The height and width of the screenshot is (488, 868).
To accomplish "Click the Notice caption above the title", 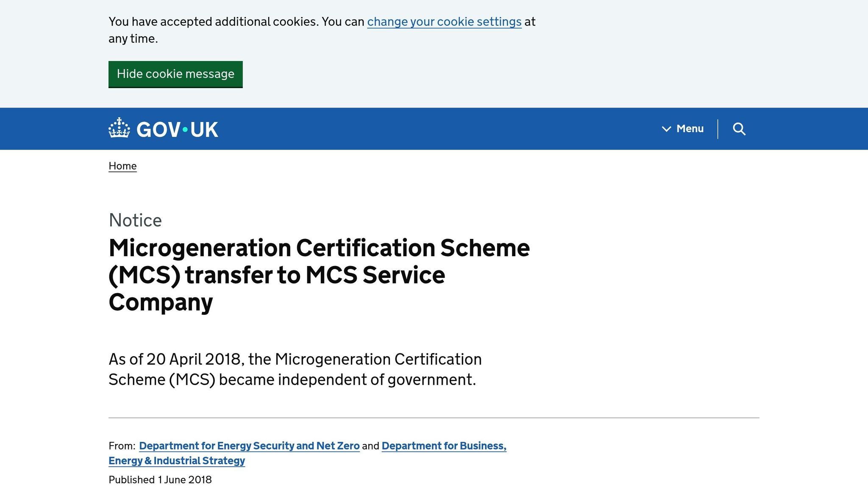I will coord(135,220).
